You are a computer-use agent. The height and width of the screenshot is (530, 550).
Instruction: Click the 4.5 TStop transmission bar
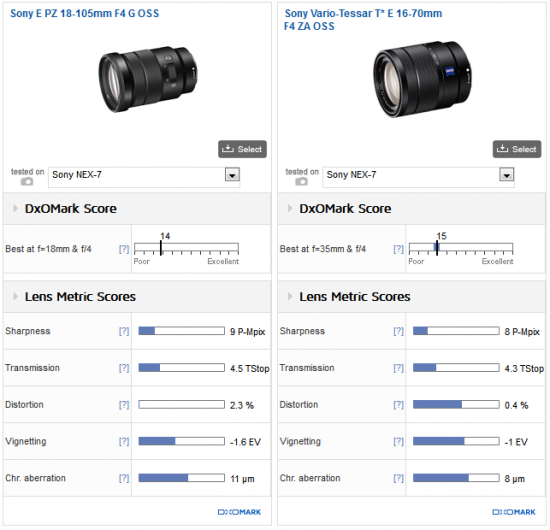click(x=181, y=368)
